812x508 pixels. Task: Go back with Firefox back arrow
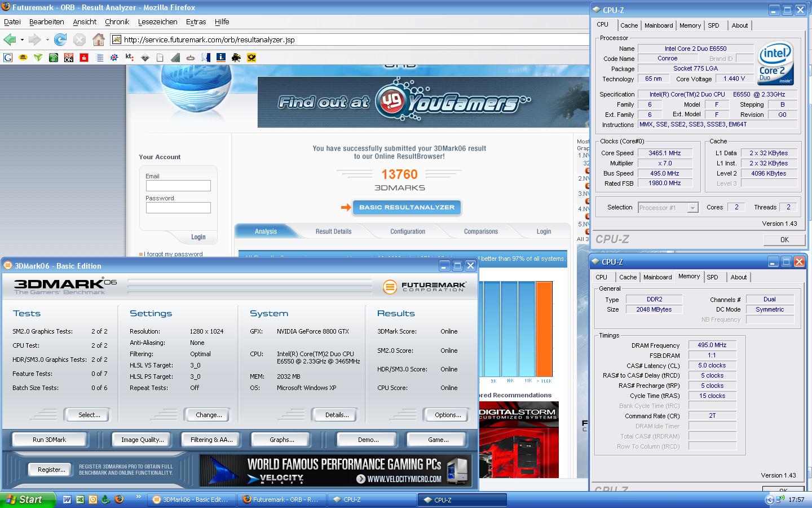10,40
